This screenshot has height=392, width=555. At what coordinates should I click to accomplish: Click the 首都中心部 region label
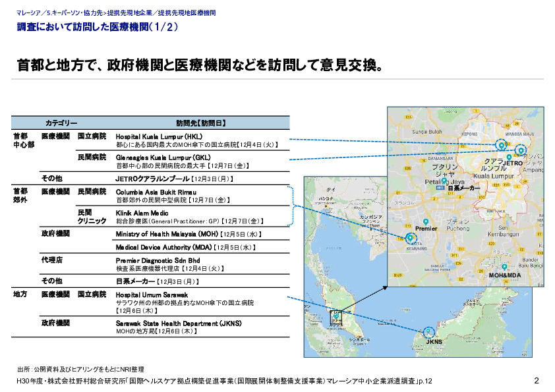(x=24, y=140)
